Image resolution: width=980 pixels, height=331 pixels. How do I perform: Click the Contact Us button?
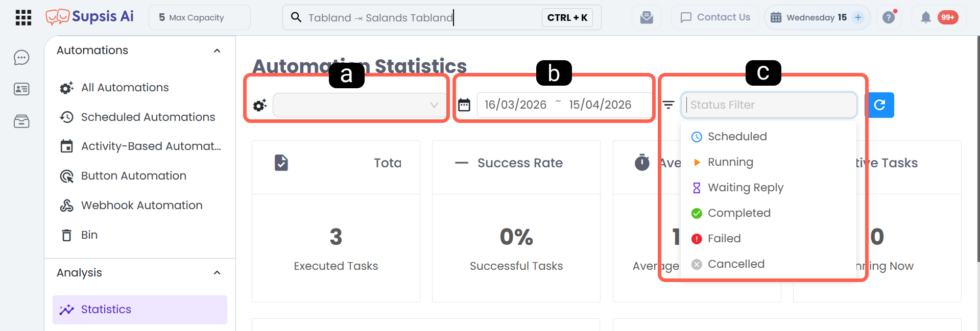click(715, 17)
